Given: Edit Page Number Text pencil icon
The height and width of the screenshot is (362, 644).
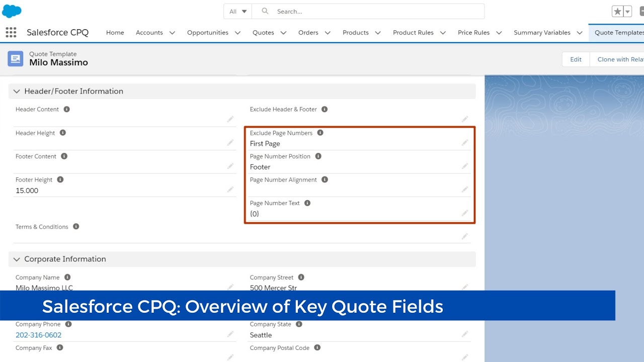Looking at the screenshot, I should click(465, 213).
